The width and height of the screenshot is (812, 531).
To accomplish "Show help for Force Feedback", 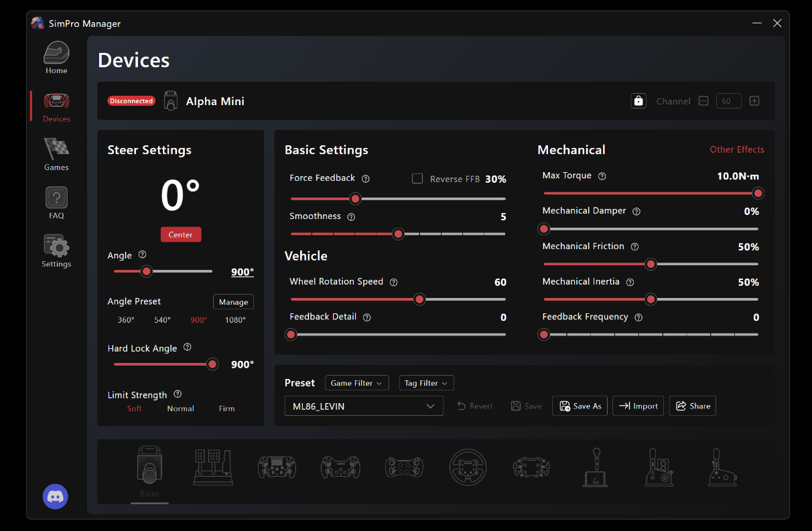I will (366, 179).
